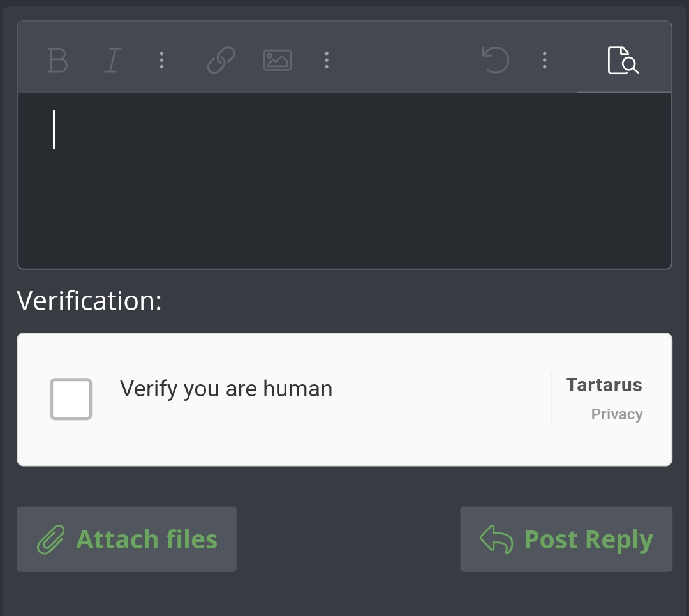Select the paperclip attachment icon
Screen dimensions: 689x616
pos(51,539)
